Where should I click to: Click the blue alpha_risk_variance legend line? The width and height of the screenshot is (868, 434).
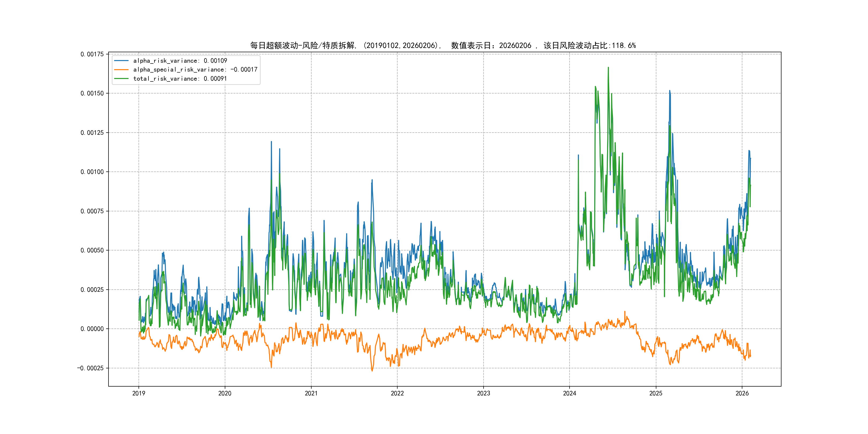point(121,61)
